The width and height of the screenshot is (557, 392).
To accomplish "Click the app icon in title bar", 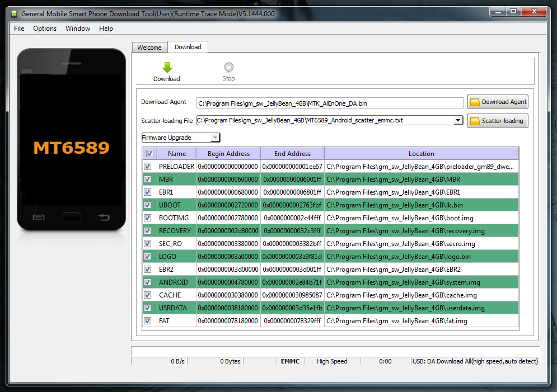I will click(14, 14).
